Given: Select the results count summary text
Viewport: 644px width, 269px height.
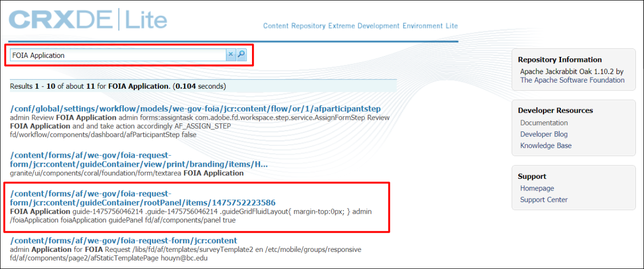Looking at the screenshot, I should point(118,86).
